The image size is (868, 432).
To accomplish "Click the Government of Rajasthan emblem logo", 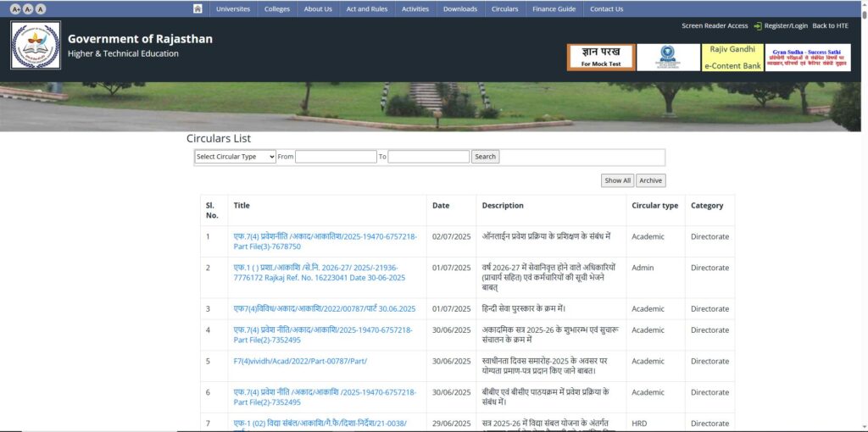I will [x=36, y=46].
